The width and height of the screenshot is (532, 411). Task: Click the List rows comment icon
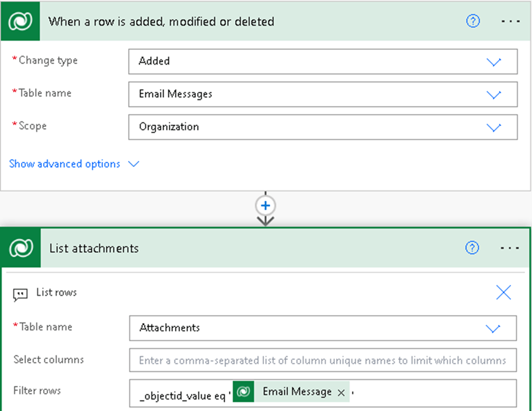coord(20,294)
